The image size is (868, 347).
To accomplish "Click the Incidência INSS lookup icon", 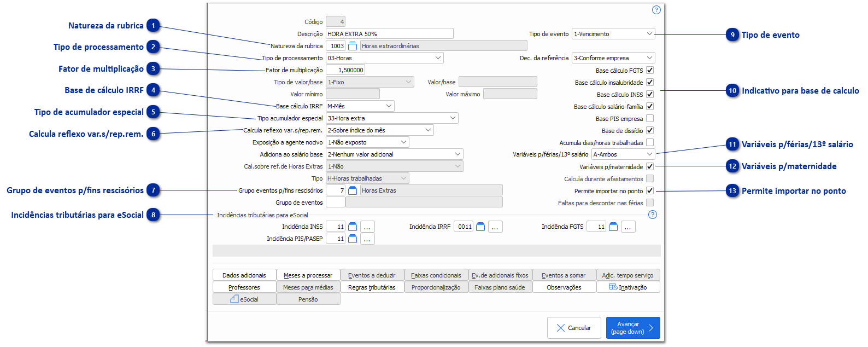I will pos(353,227).
